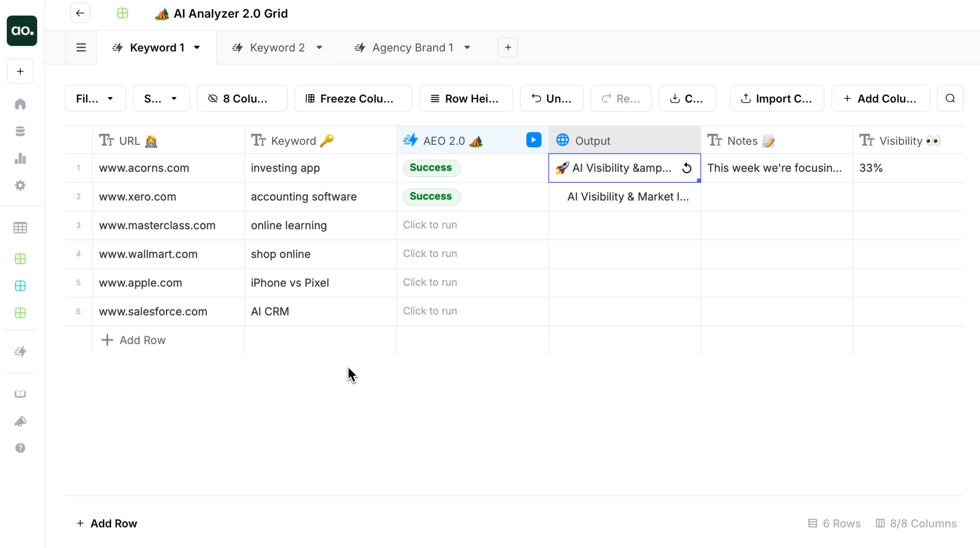Click the help question mark icon
The image size is (980, 548).
click(x=20, y=448)
